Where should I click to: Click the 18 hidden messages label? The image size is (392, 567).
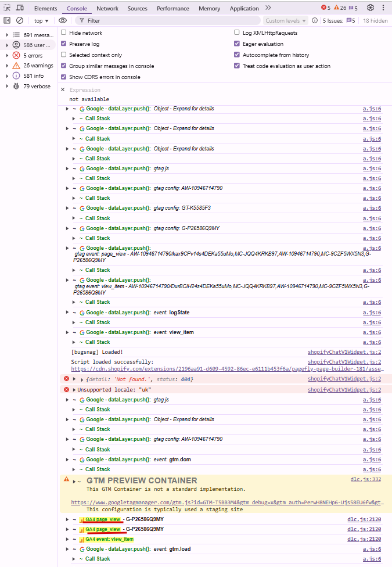[375, 20]
